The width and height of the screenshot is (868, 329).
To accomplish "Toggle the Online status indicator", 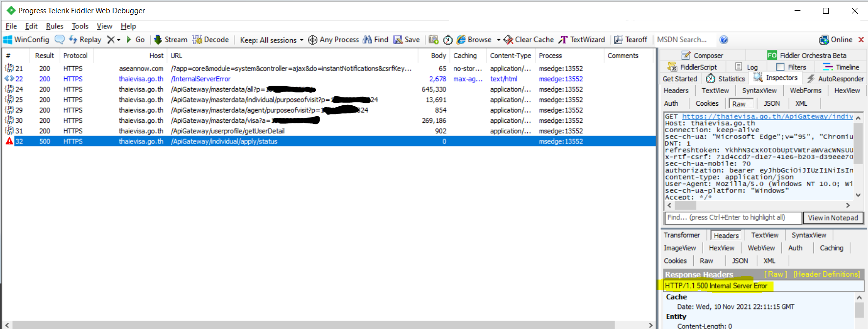I will click(x=836, y=40).
